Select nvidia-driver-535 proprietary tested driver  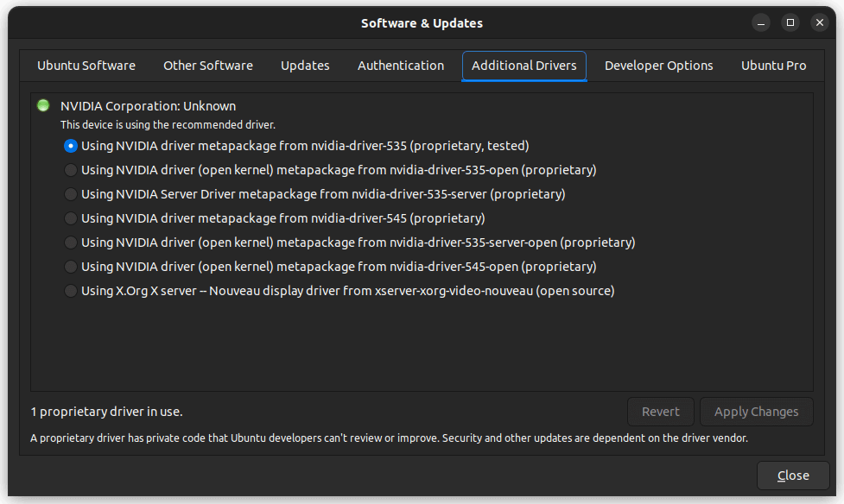pos(71,146)
